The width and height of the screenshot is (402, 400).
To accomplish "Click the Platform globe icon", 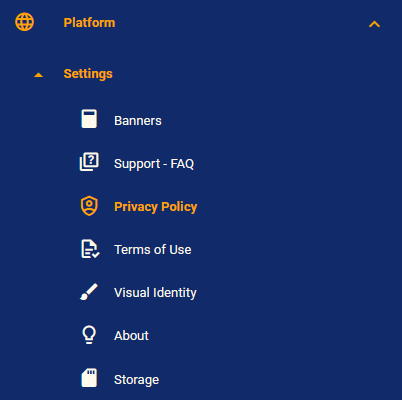I will [x=25, y=22].
